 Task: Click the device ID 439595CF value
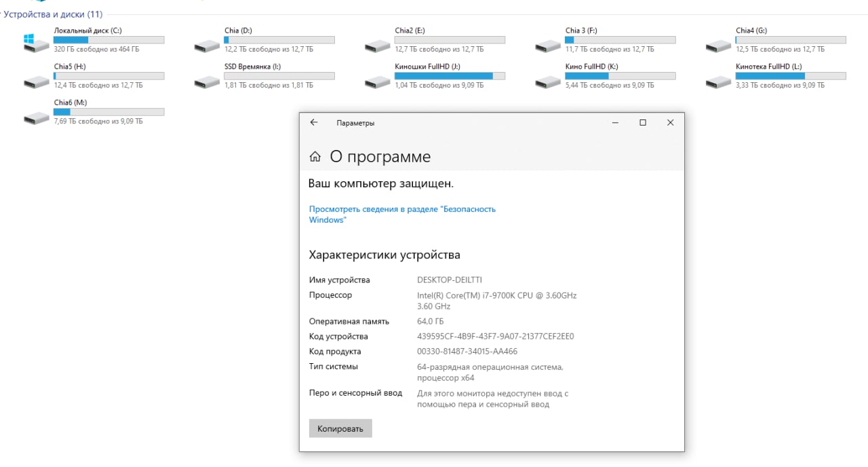[496, 337]
